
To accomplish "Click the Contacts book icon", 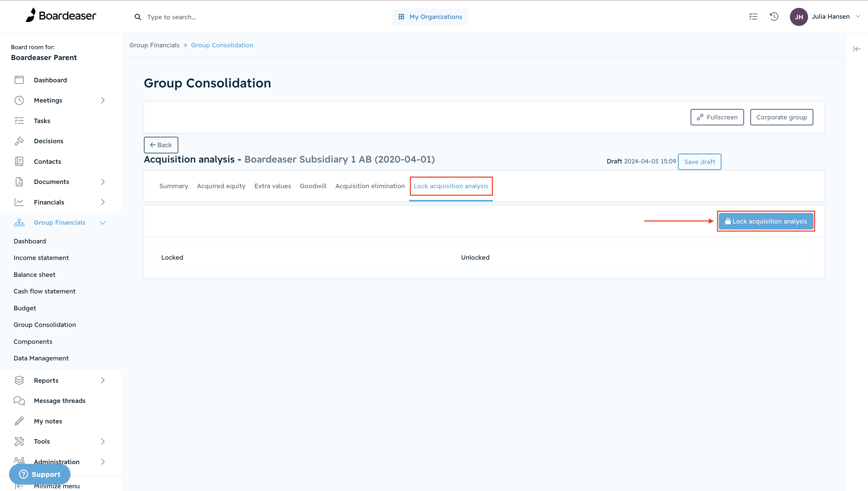I will pyautogui.click(x=19, y=162).
